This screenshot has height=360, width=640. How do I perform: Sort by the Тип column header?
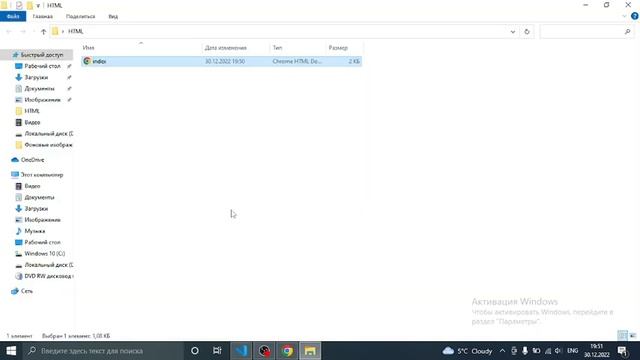click(x=298, y=48)
